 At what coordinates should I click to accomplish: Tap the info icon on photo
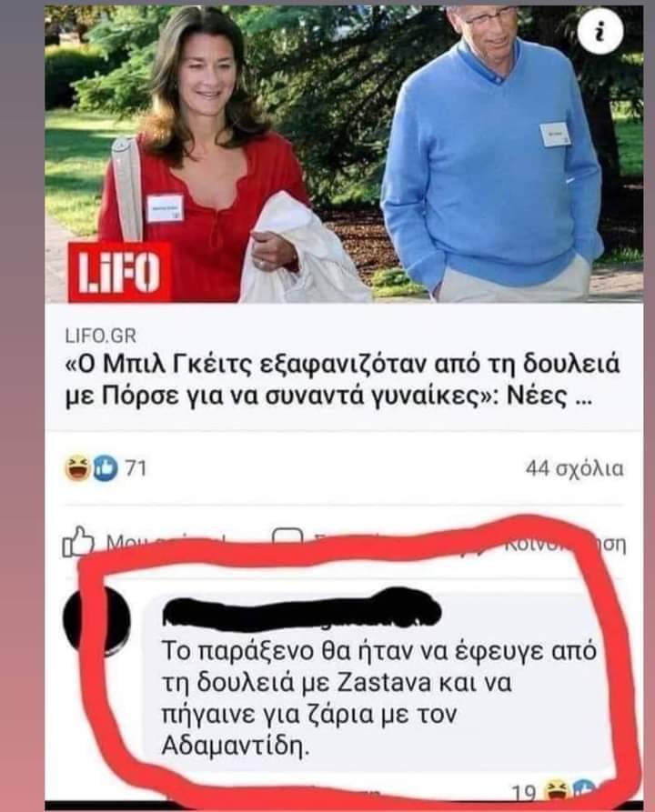coord(600,33)
